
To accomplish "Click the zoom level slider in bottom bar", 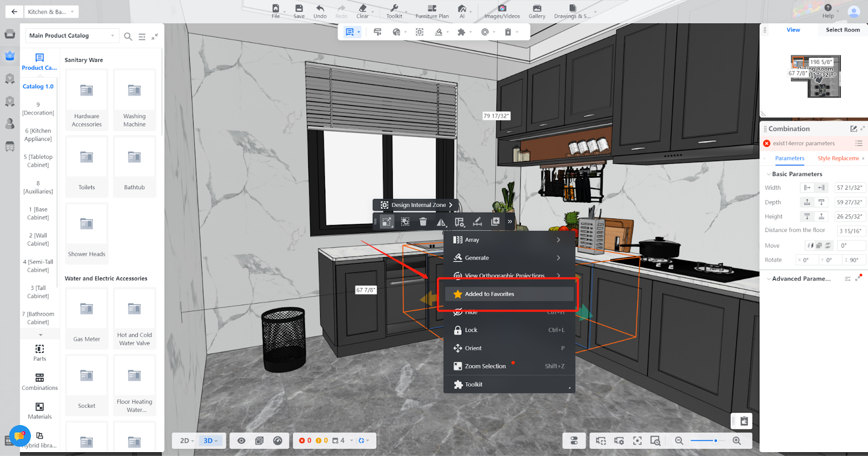I will pos(705,441).
